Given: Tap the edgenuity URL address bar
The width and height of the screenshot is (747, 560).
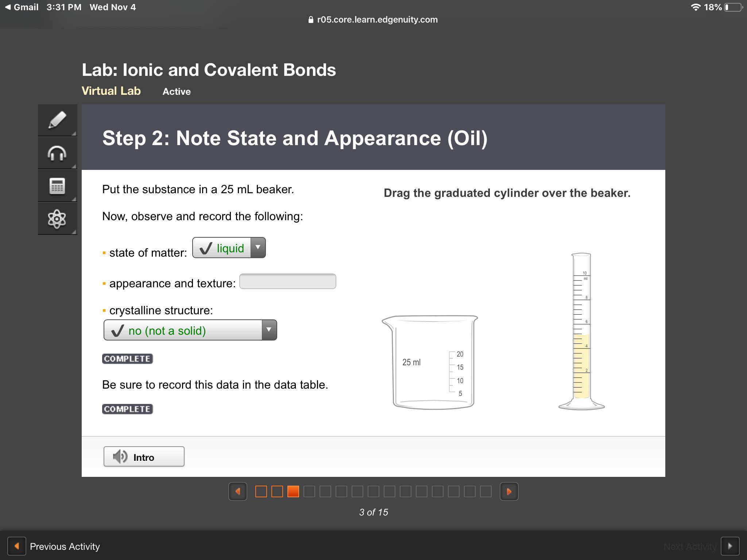Looking at the screenshot, I should tap(373, 20).
